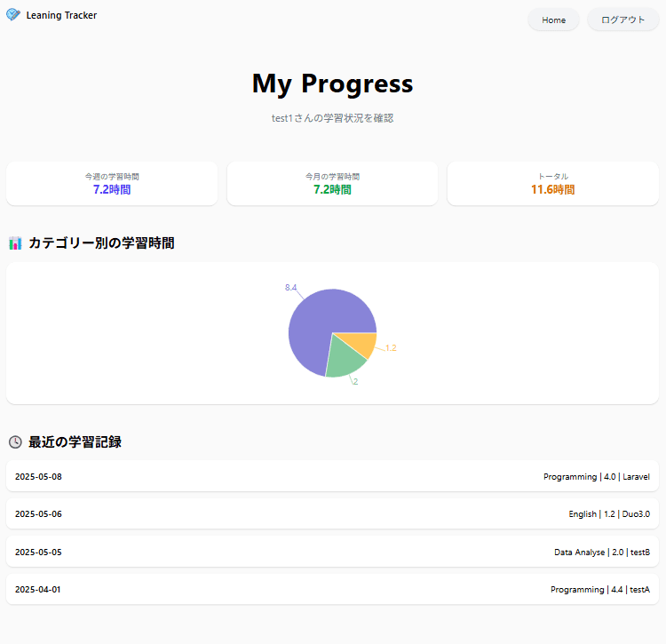Image resolution: width=666 pixels, height=644 pixels.
Task: Click the Leaning Tracker title link
Action: pyautogui.click(x=61, y=15)
